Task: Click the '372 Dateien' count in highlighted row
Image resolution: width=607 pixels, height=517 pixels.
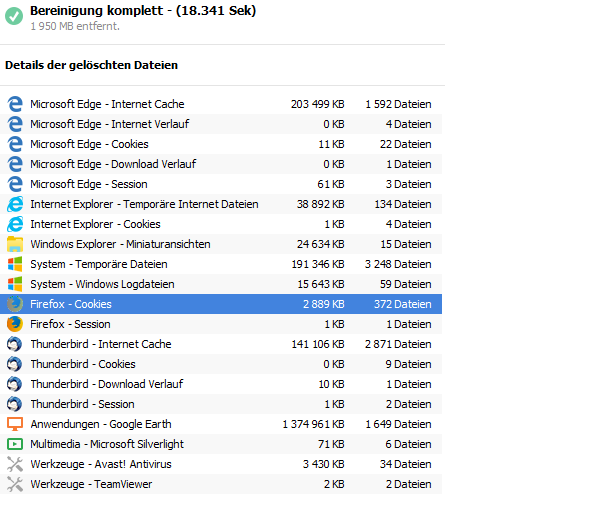Action: (403, 304)
